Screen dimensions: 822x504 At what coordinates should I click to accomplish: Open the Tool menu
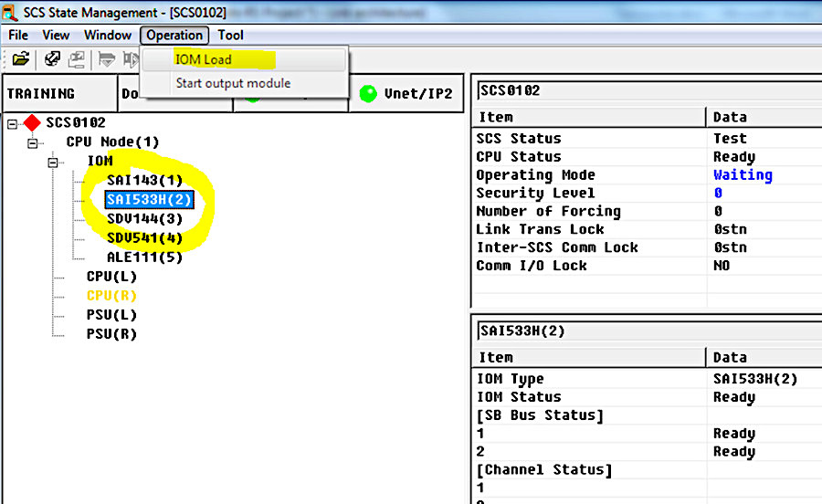pos(231,35)
